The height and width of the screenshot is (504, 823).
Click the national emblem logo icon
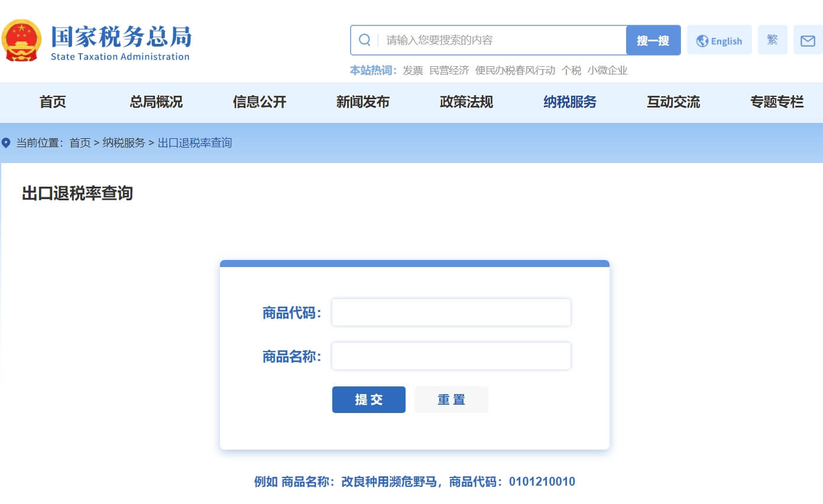[22, 40]
